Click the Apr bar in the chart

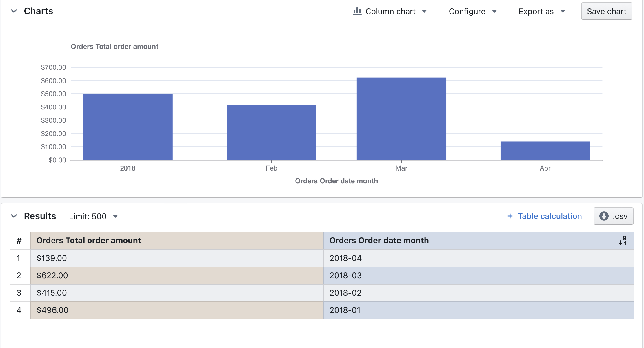[545, 151]
